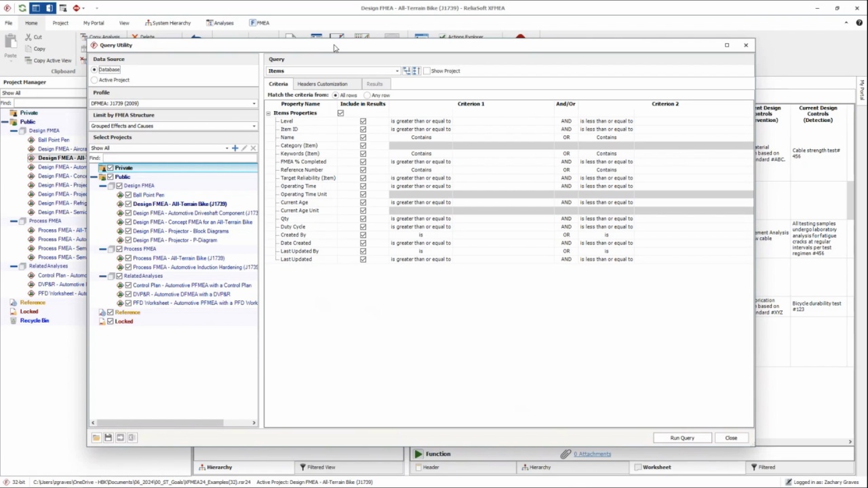Click the collapse-all icon beside Items dropdown

pos(416,70)
